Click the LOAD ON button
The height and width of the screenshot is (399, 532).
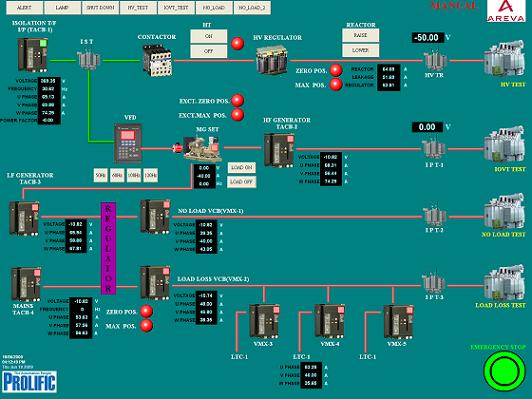[242, 167]
